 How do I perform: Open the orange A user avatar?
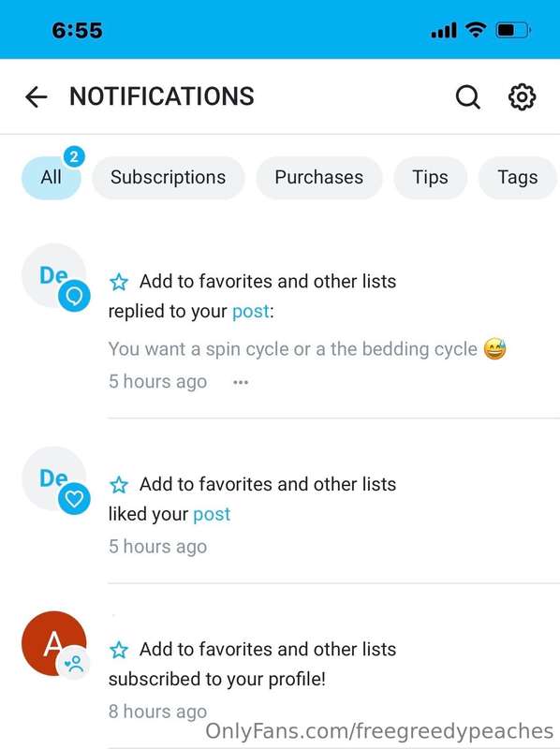[54, 643]
